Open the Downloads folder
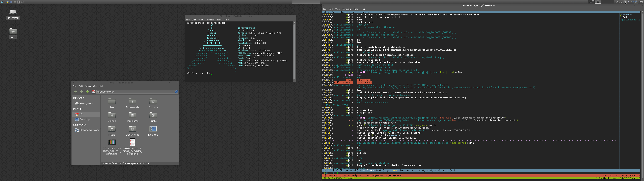The image size is (644, 181). (x=132, y=103)
